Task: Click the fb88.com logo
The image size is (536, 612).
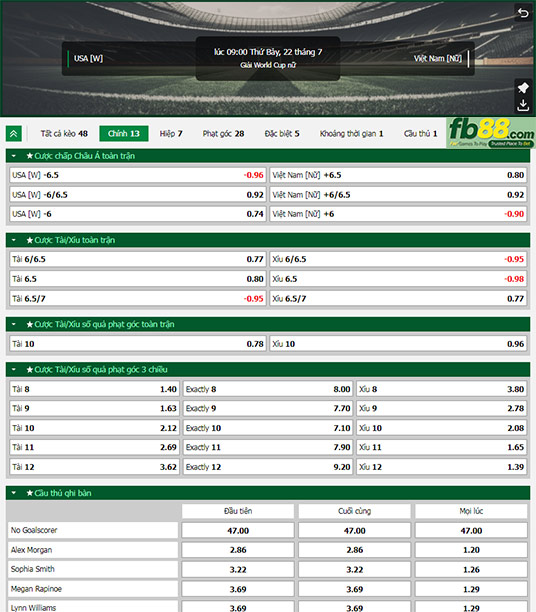Action: tap(491, 132)
